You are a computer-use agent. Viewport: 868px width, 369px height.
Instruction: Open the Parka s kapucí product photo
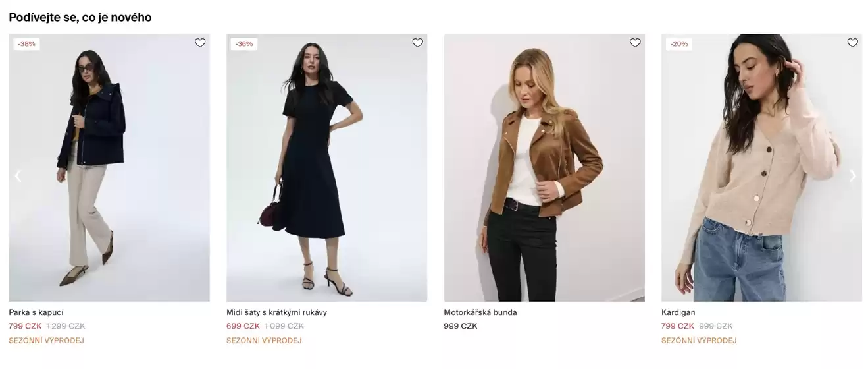pos(109,168)
